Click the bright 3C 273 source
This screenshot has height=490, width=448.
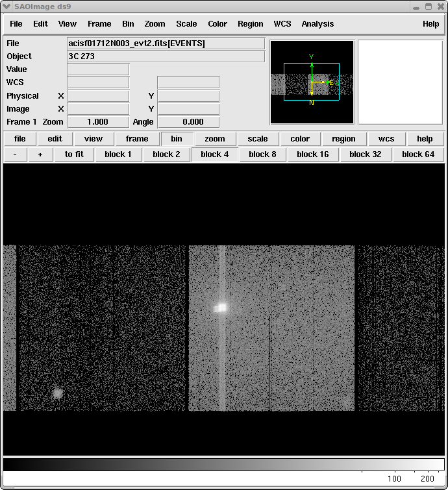click(221, 308)
